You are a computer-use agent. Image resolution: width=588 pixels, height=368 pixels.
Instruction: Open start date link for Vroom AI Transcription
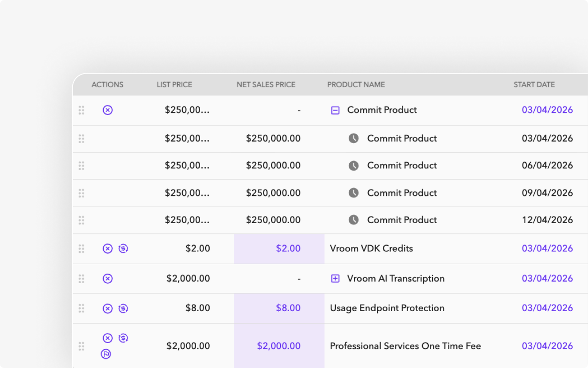[x=547, y=279]
